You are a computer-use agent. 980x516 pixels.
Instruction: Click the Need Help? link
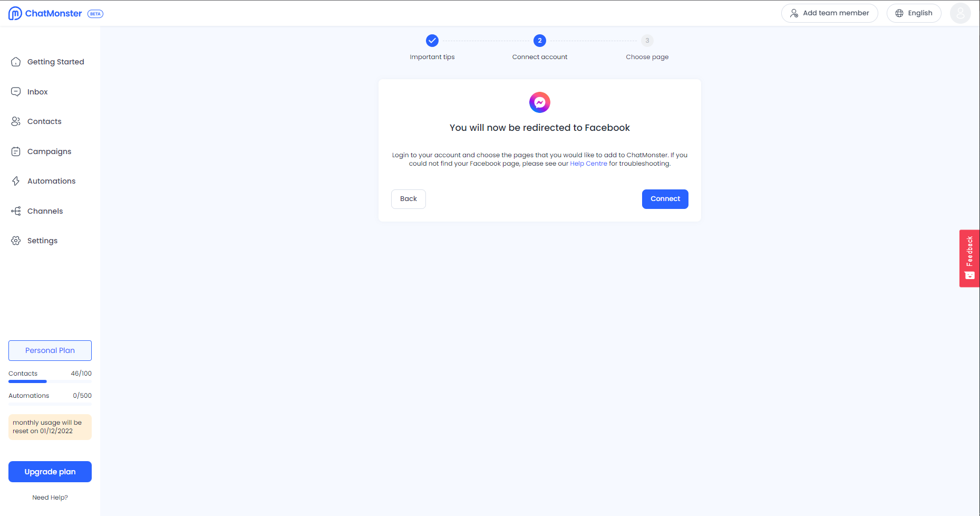tap(50, 498)
